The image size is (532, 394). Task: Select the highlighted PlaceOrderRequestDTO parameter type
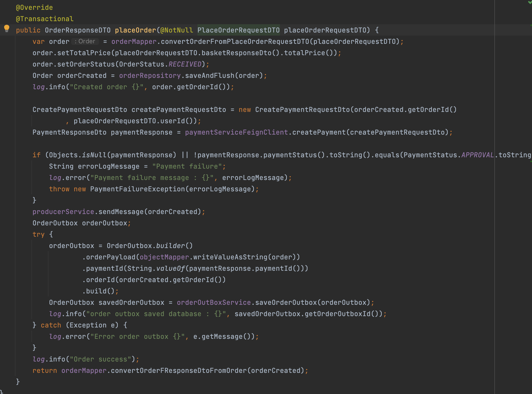point(238,30)
